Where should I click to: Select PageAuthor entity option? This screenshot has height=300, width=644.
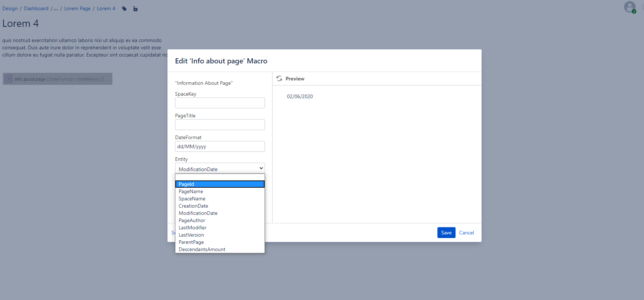pos(220,220)
